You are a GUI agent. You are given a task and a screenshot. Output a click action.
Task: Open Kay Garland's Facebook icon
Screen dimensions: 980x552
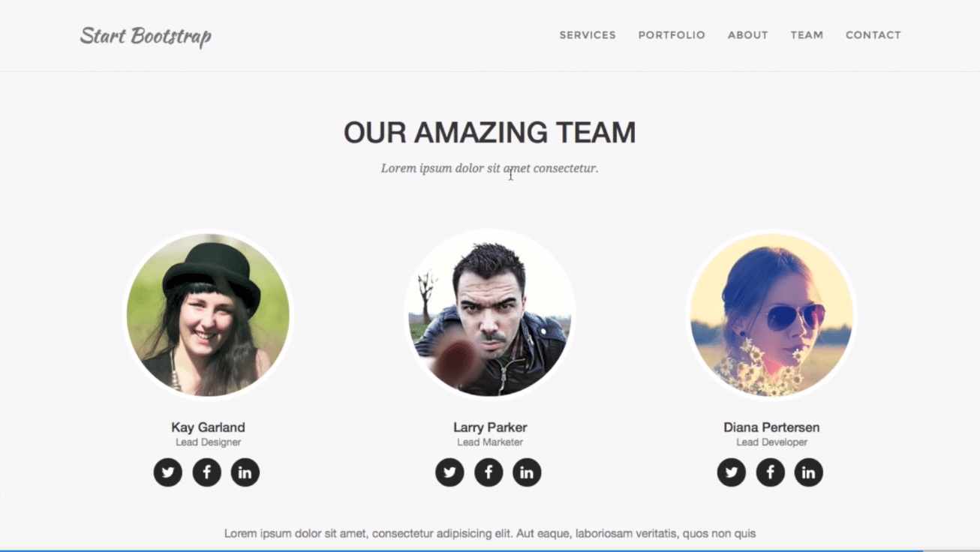click(206, 472)
